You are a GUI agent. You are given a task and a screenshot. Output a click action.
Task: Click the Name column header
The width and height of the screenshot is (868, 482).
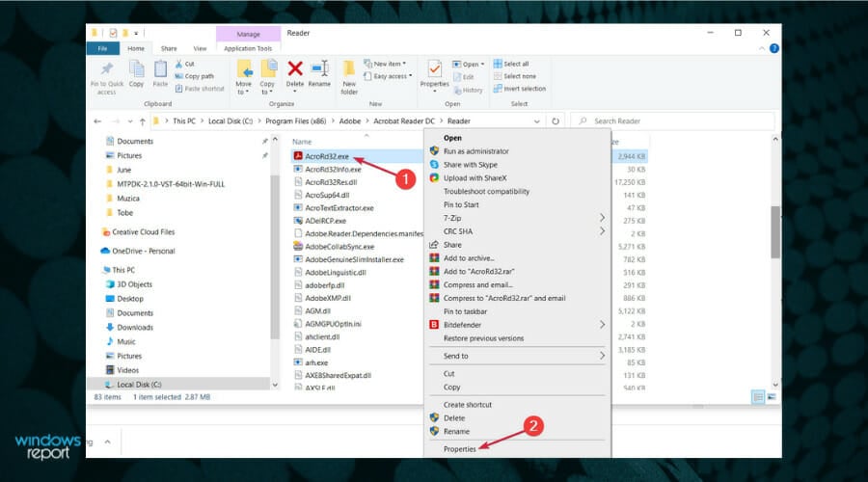[x=302, y=143]
